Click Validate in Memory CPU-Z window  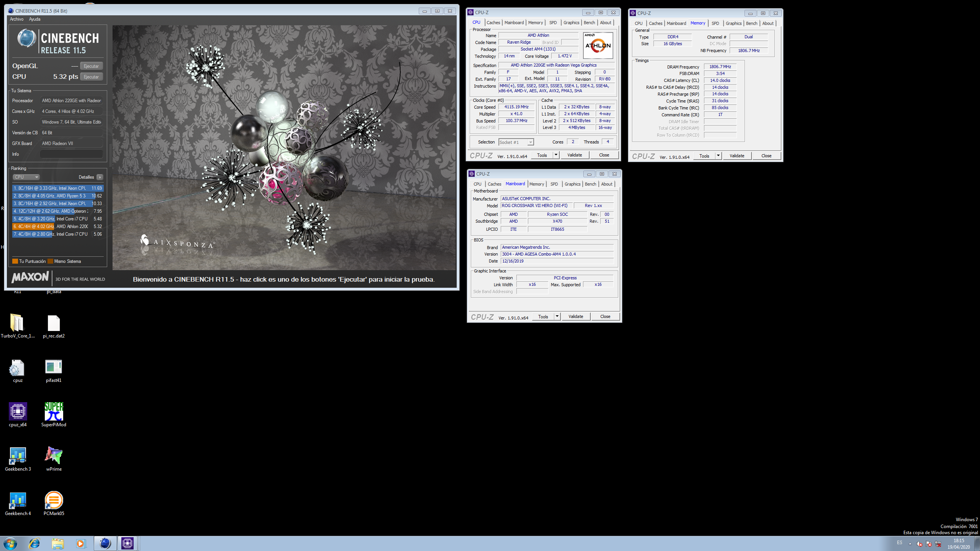737,156
